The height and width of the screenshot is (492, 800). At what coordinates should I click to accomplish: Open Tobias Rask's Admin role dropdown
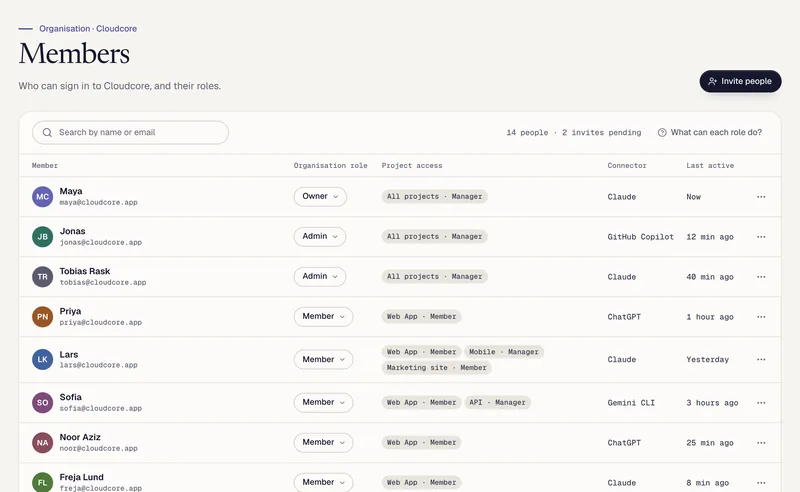click(320, 277)
